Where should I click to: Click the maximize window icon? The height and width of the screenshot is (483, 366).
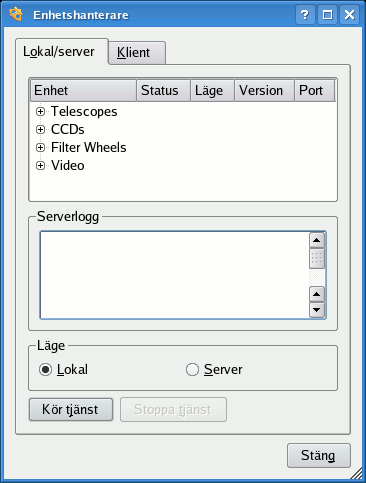327,15
